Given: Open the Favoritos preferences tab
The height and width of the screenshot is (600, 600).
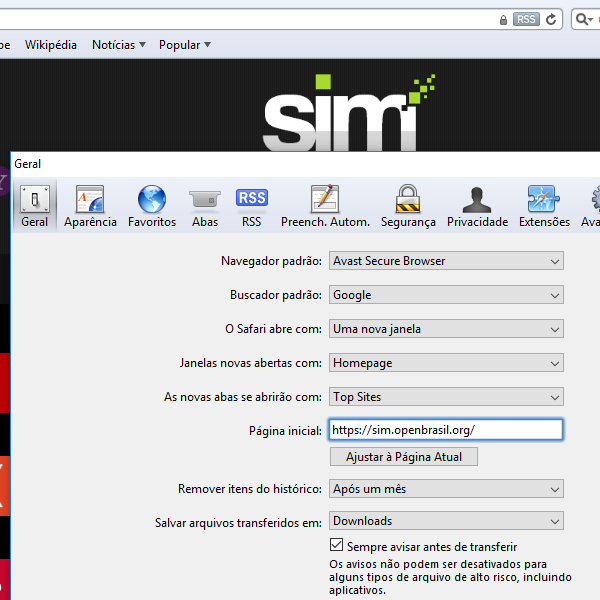Looking at the screenshot, I should point(152,205).
